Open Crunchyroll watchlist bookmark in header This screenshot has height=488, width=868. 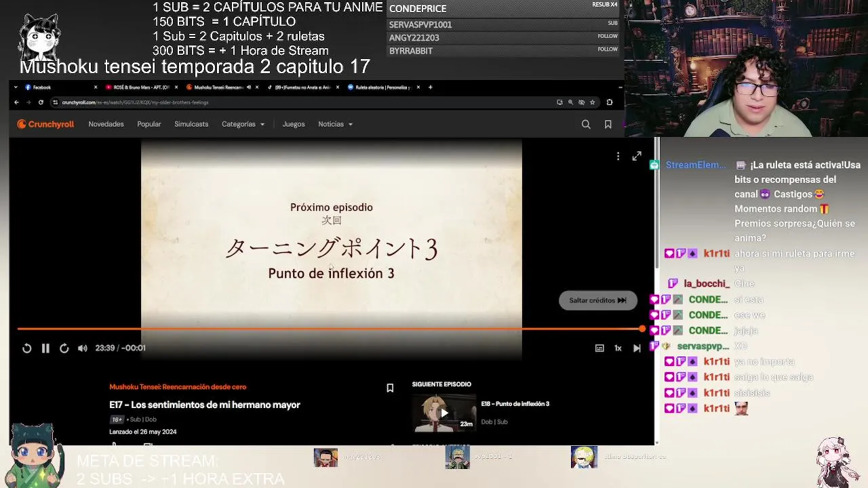[608, 124]
